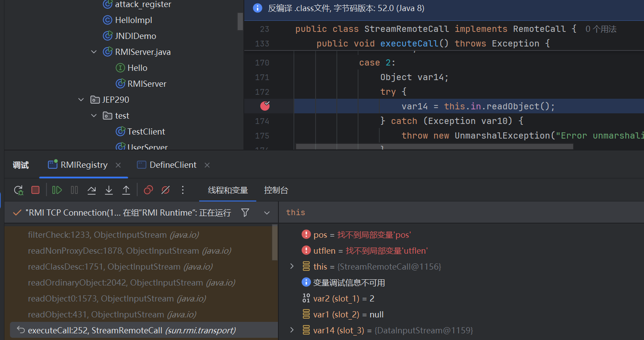
Task: Open TestClient class
Action: pyautogui.click(x=146, y=132)
